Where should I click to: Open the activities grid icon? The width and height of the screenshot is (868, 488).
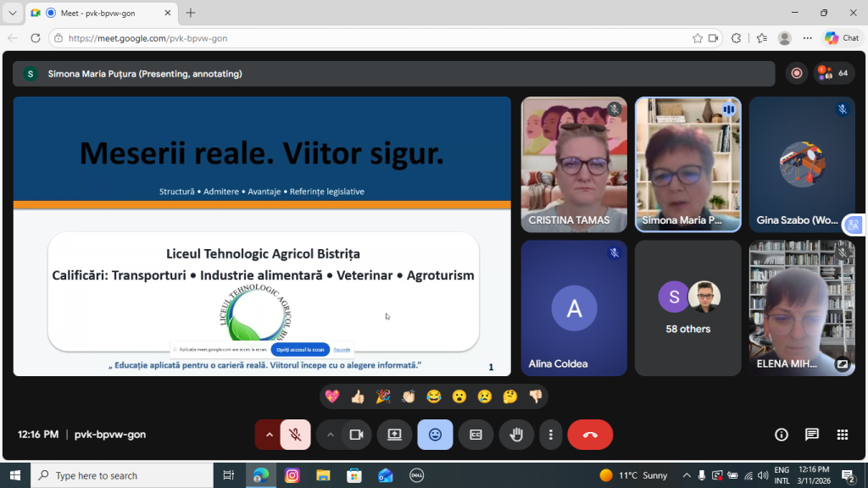pyautogui.click(x=842, y=435)
